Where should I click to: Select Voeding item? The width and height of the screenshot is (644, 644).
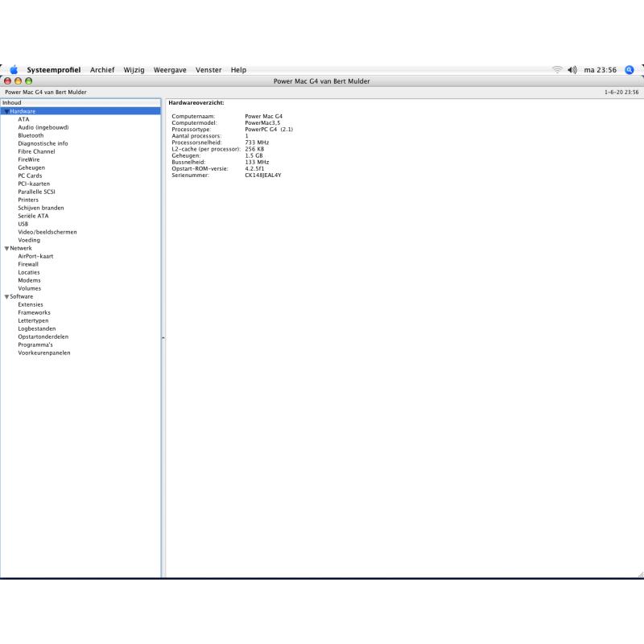29,240
